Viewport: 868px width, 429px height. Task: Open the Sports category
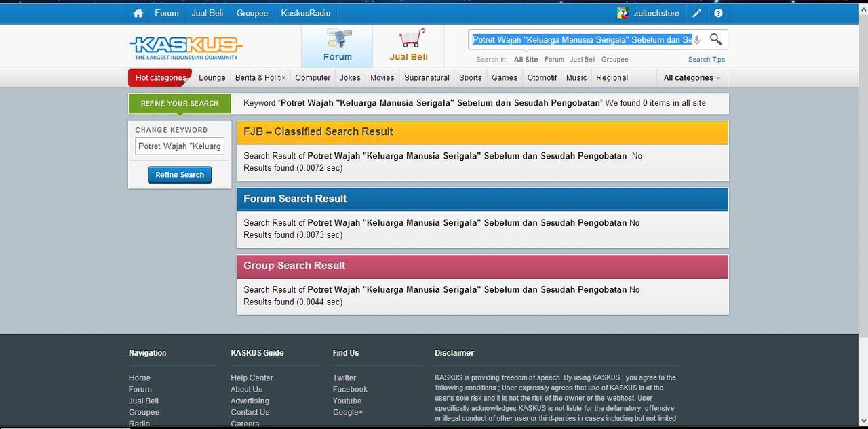(470, 78)
